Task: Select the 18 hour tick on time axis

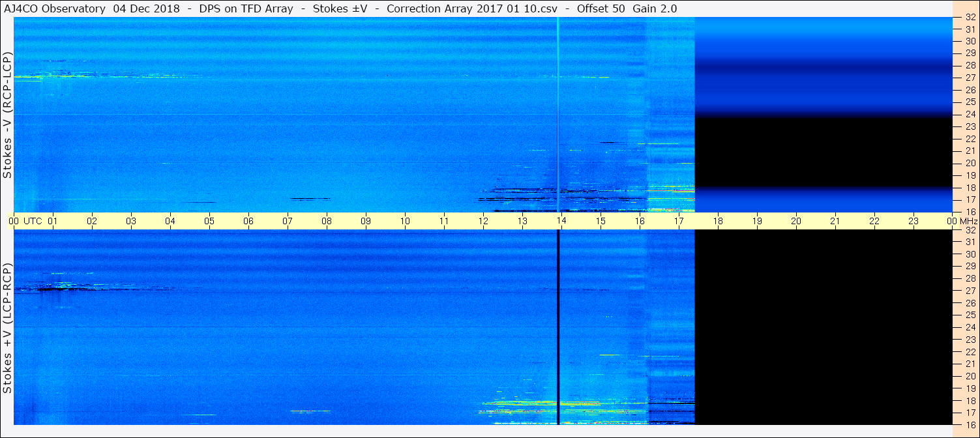Action: coord(718,221)
